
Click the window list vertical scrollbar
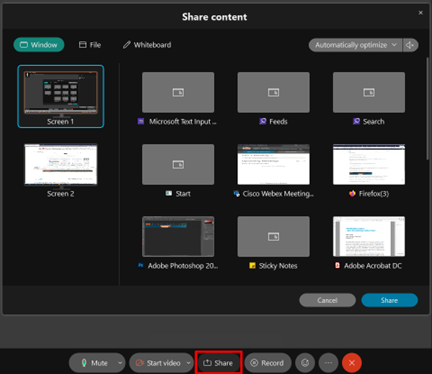428,108
